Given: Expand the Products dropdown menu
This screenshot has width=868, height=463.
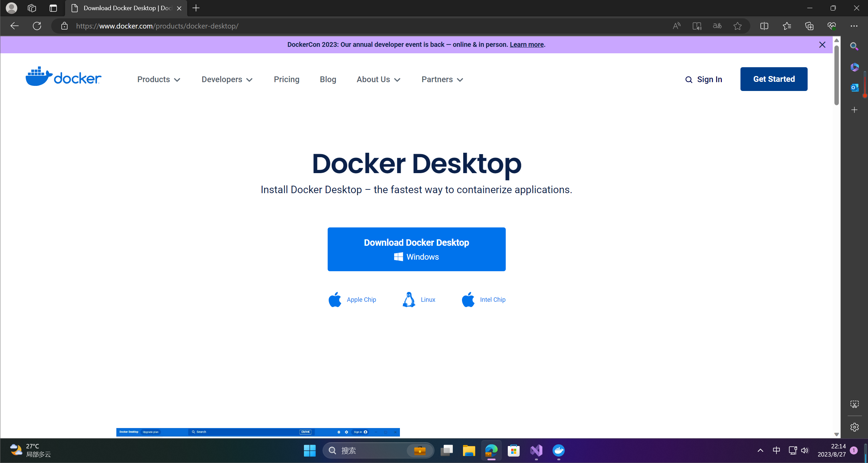Looking at the screenshot, I should (158, 79).
